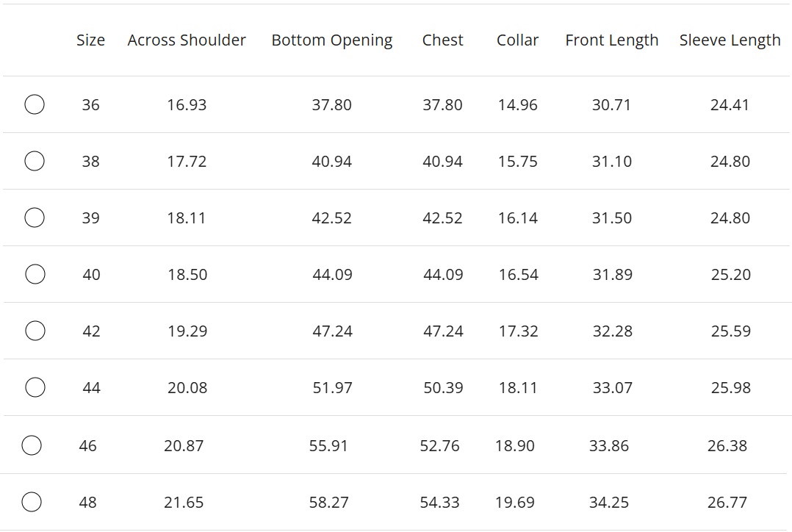
Task: Click the Front Length column header
Action: click(612, 40)
